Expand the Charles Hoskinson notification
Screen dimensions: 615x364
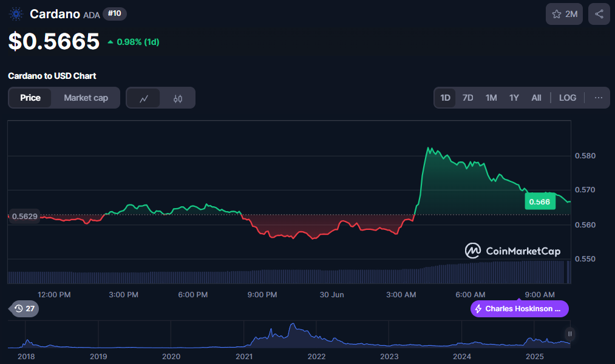pyautogui.click(x=519, y=309)
